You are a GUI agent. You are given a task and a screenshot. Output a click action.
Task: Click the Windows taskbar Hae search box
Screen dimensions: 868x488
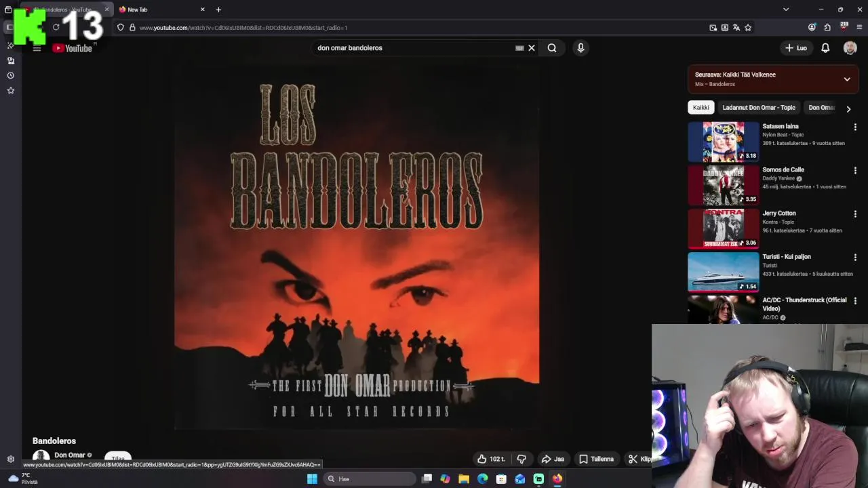click(x=368, y=479)
